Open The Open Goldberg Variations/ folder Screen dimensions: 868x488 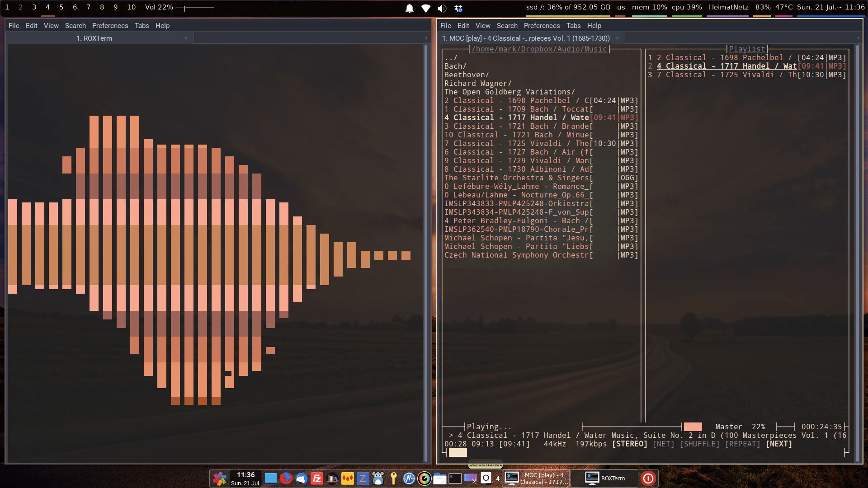click(509, 92)
